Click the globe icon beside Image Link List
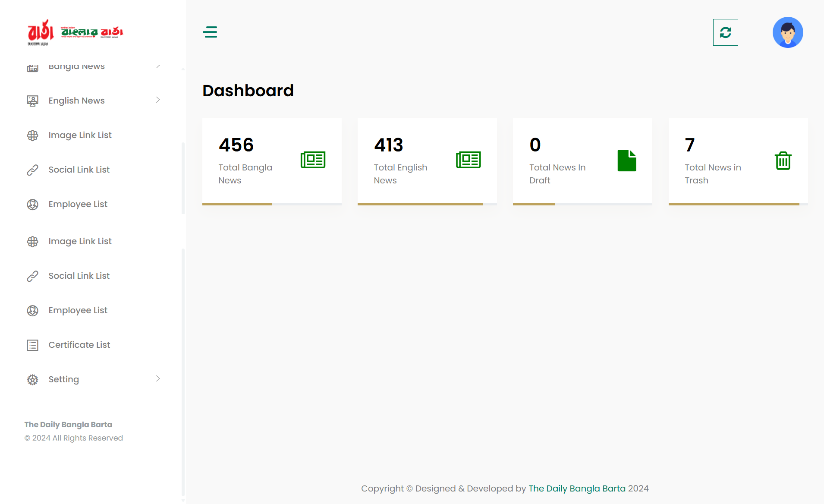Image resolution: width=824 pixels, height=504 pixels. (x=32, y=135)
